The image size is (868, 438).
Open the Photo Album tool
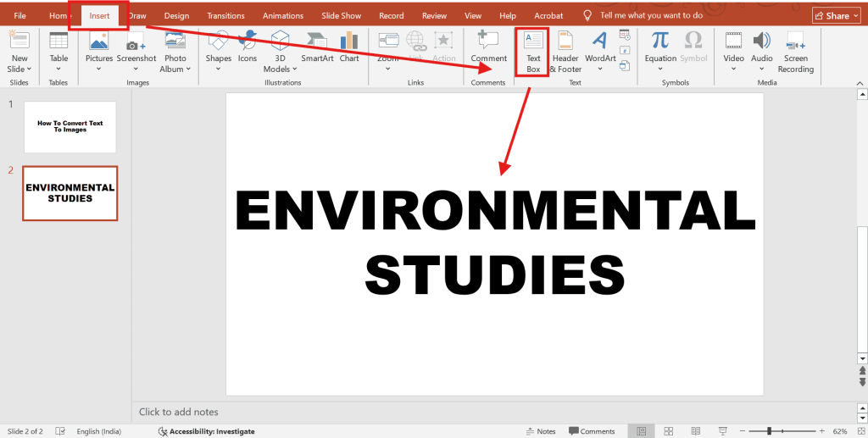point(175,51)
